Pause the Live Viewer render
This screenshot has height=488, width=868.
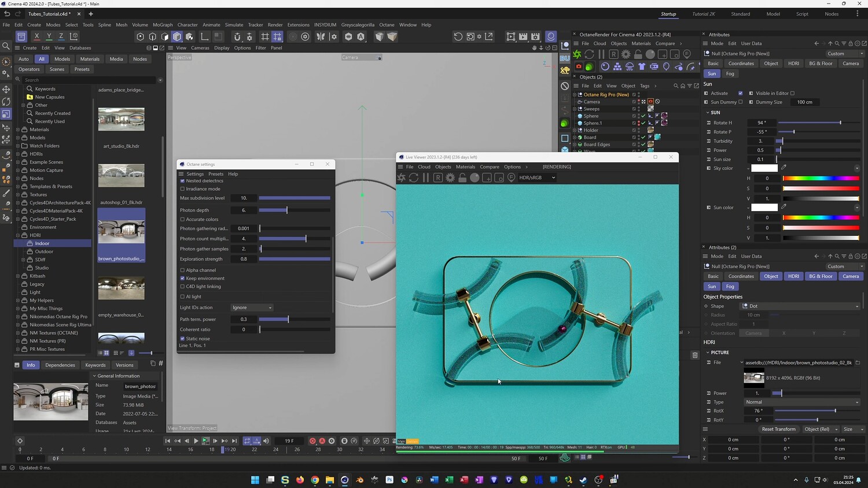pyautogui.click(x=426, y=178)
